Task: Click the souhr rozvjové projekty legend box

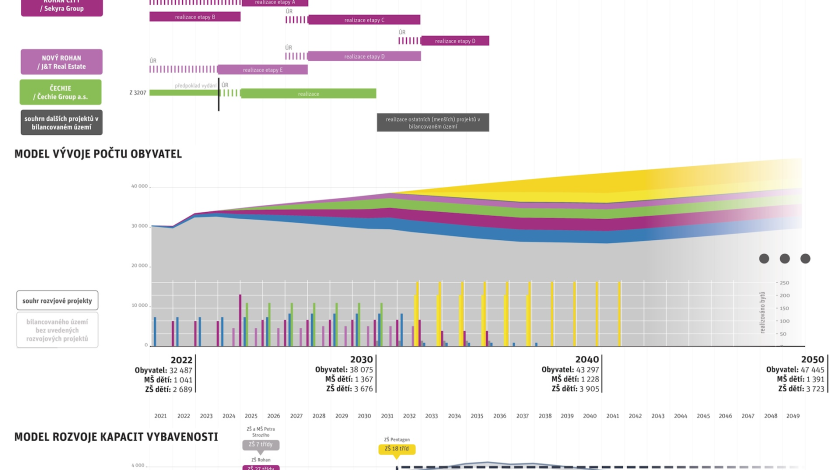Action: [57, 301]
